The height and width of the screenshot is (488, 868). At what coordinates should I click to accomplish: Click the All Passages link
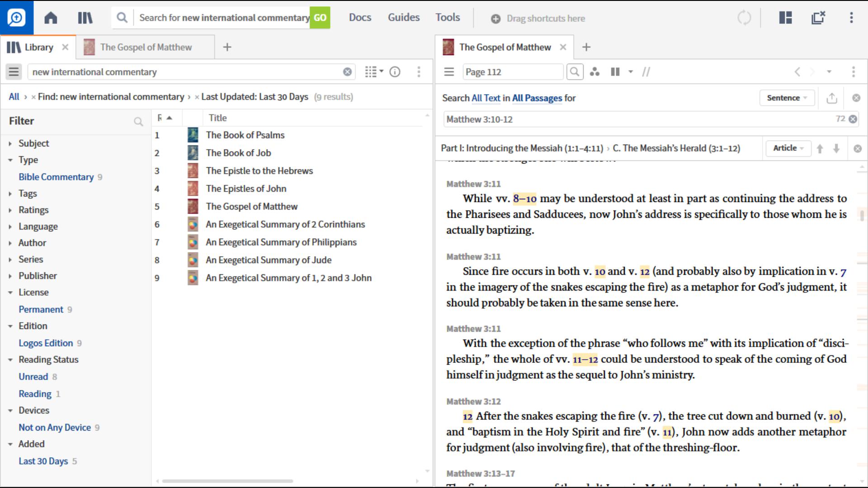click(537, 98)
